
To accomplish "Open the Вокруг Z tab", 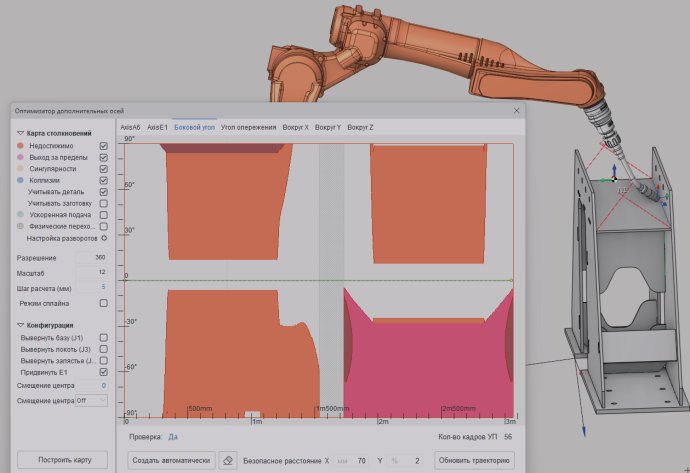I will tap(360, 128).
